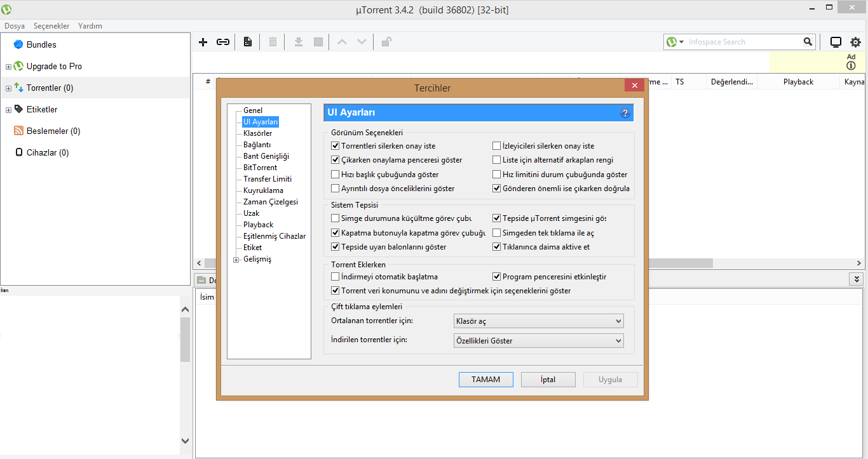Select BitTorrent in preferences tree
Screen dimensions: 868x459
pyautogui.click(x=261, y=168)
